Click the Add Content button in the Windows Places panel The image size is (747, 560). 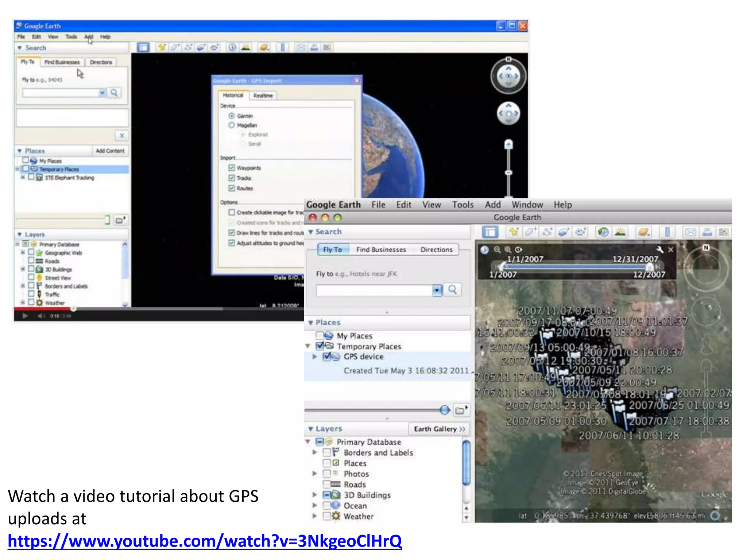click(110, 151)
